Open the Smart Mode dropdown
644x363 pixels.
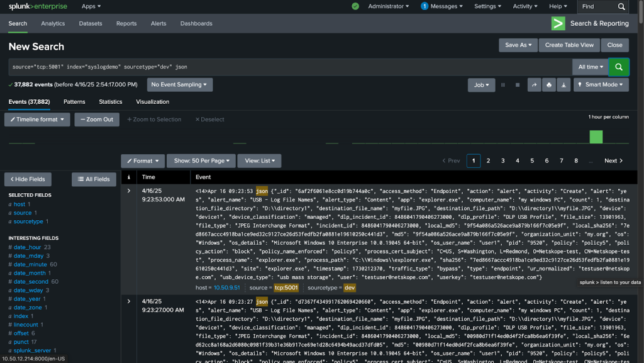coord(601,84)
